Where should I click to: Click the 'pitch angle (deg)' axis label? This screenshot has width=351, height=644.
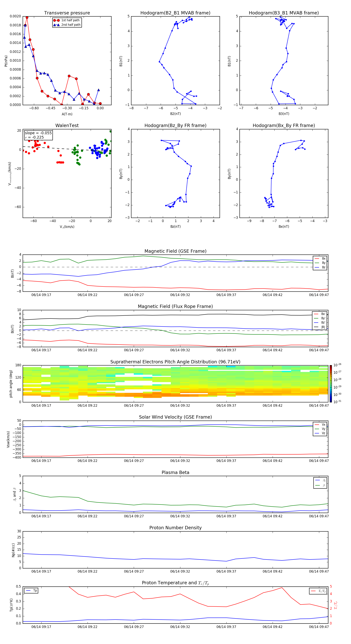pyautogui.click(x=11, y=384)
